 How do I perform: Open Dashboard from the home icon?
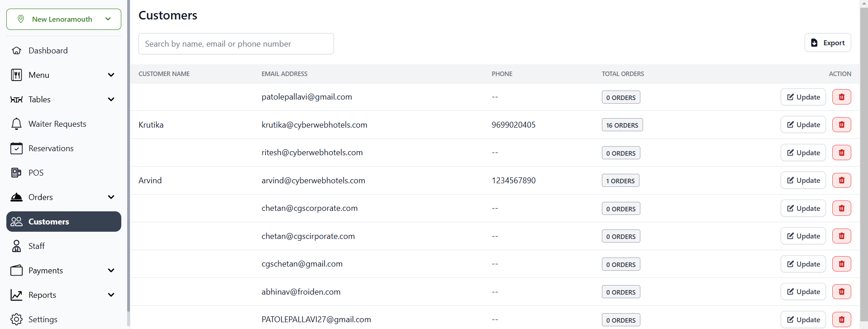[17, 51]
